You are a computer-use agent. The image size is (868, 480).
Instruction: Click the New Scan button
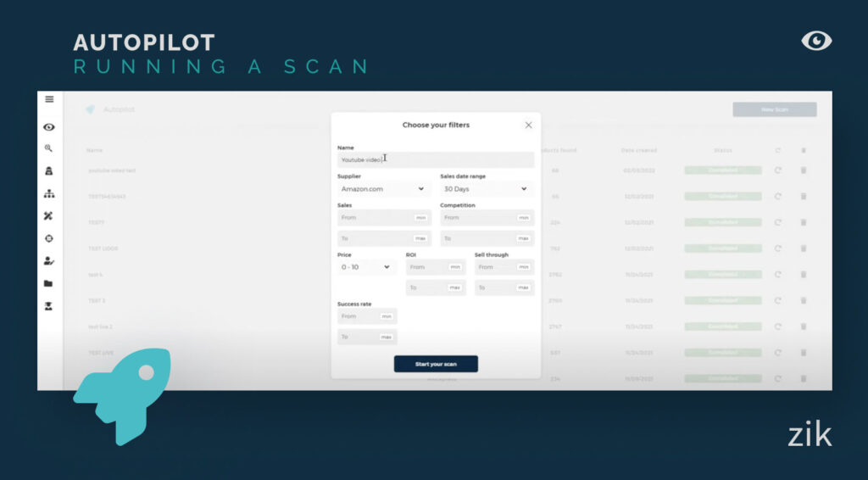pos(774,109)
